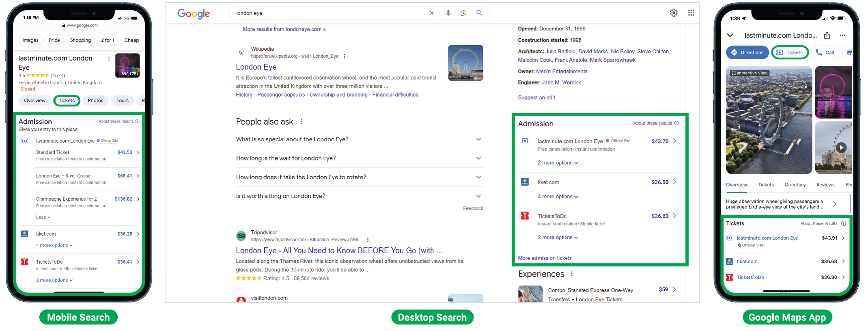Click More admission tickets link

coord(545,258)
